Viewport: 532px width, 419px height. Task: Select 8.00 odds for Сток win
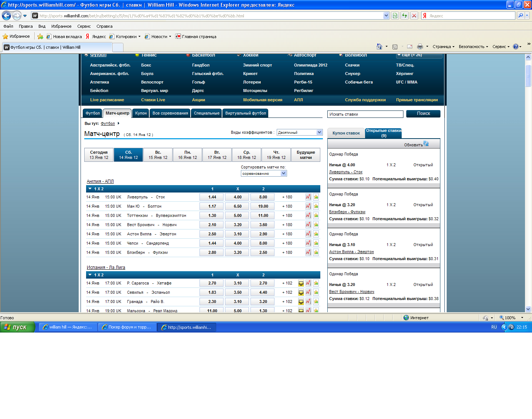pos(263,197)
